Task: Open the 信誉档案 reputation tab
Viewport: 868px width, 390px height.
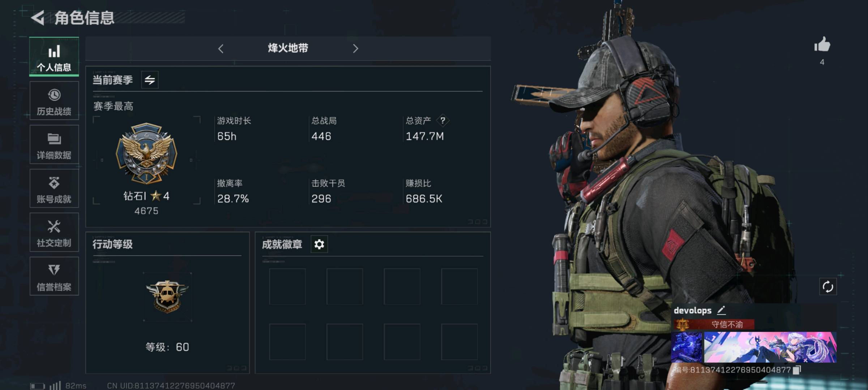Action: (x=54, y=277)
